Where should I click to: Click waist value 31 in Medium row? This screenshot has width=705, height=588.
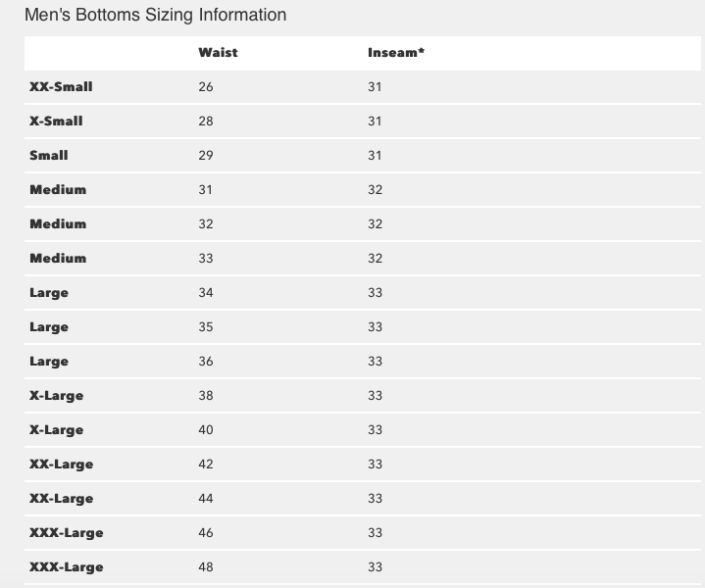206,190
